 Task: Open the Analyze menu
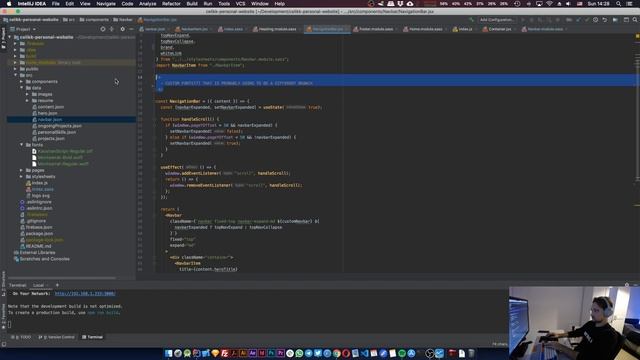[x=147, y=4]
